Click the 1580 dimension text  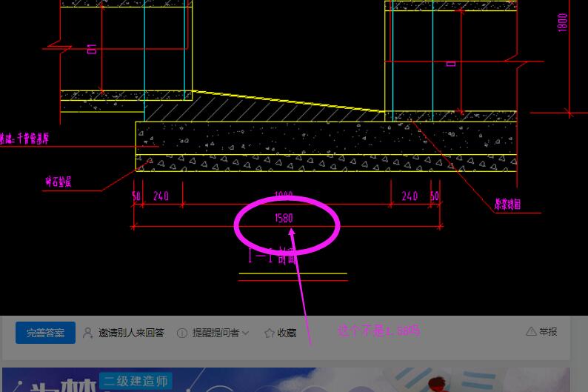click(x=284, y=218)
